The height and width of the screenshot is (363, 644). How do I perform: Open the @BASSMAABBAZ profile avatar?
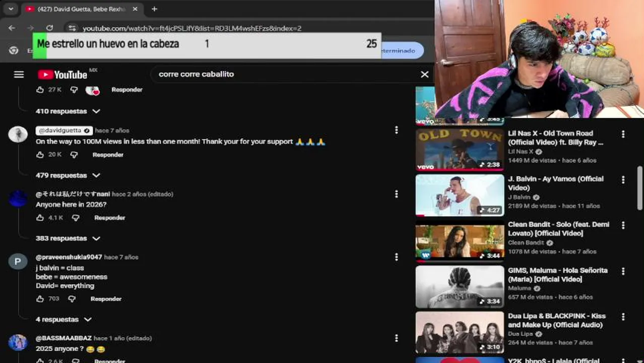point(18,342)
